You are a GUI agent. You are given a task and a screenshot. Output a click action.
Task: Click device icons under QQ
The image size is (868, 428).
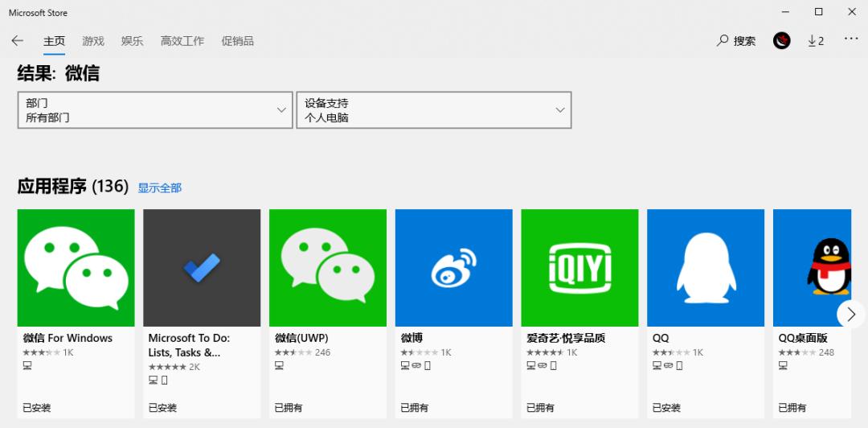[x=668, y=365]
